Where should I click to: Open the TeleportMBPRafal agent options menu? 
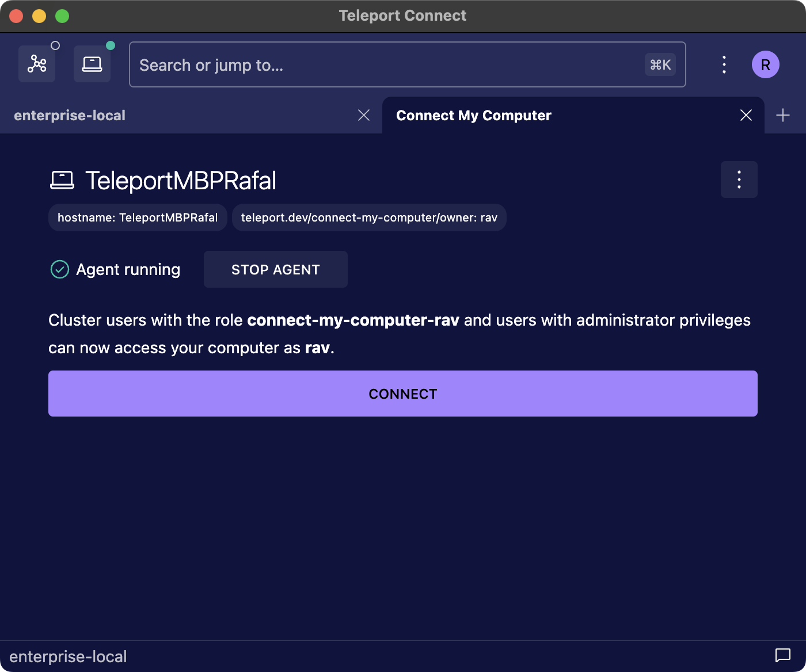(x=739, y=180)
